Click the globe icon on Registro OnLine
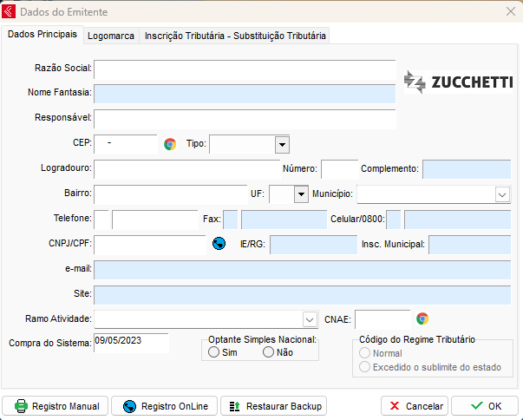The image size is (523, 420). click(129, 406)
